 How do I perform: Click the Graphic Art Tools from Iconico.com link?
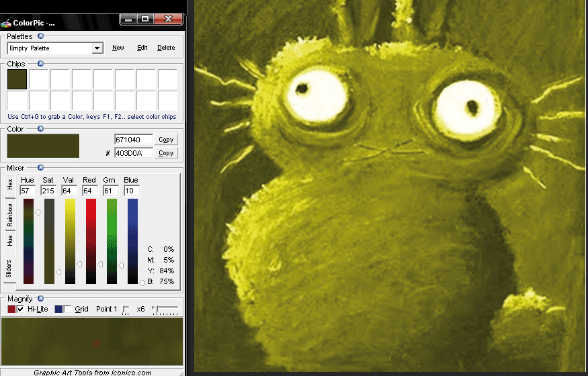pos(93,372)
